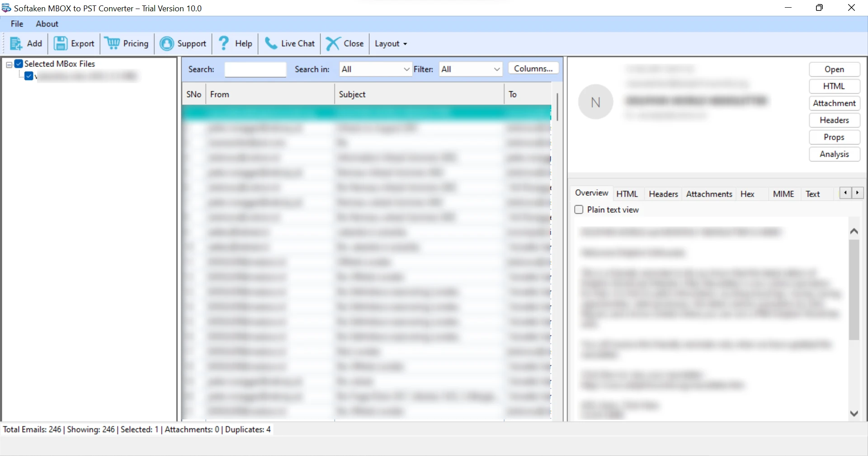This screenshot has height=456, width=868.
Task: Click the Support label in the toolbar
Action: pyautogui.click(x=192, y=44)
